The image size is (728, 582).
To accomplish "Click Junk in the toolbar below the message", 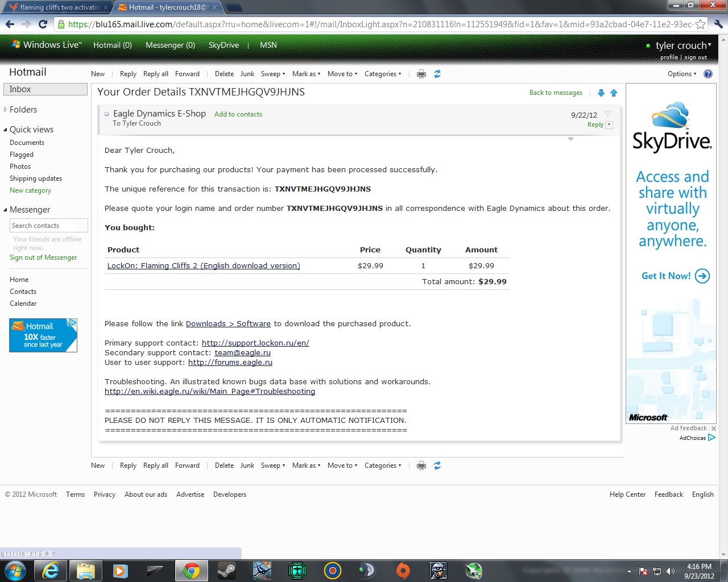I will pyautogui.click(x=247, y=465).
